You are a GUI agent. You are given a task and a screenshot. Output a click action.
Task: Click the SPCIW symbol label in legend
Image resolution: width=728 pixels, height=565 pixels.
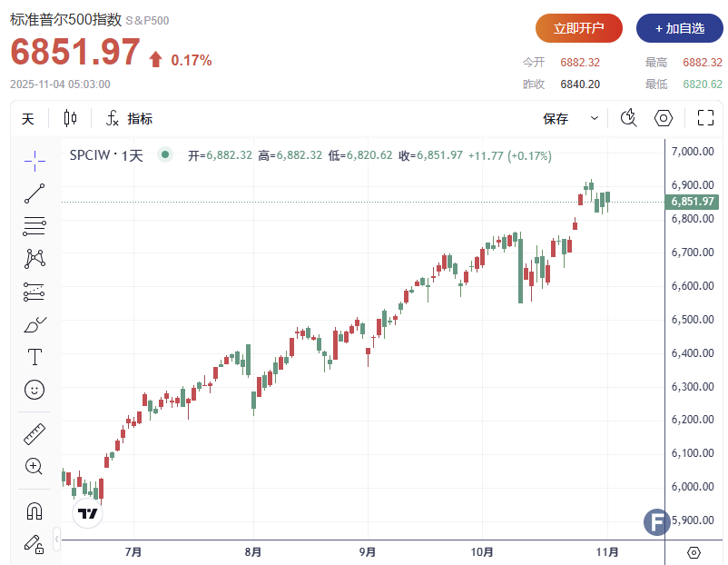90,155
